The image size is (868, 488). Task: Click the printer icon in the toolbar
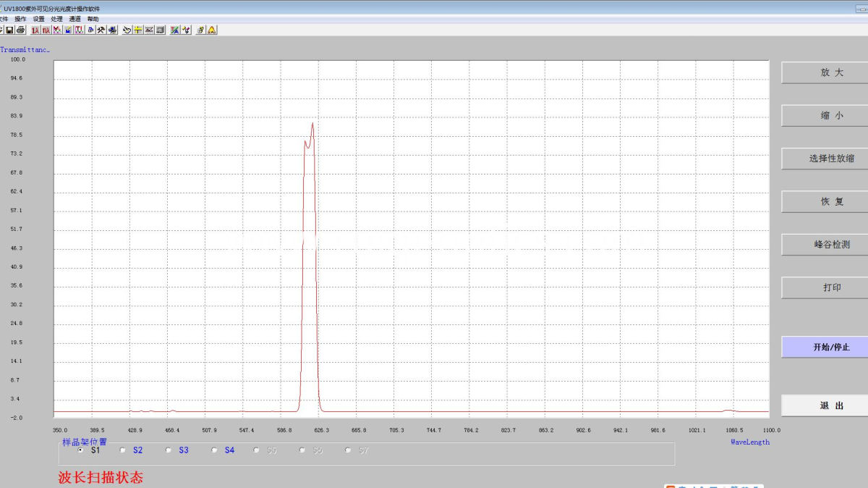pos(20,30)
